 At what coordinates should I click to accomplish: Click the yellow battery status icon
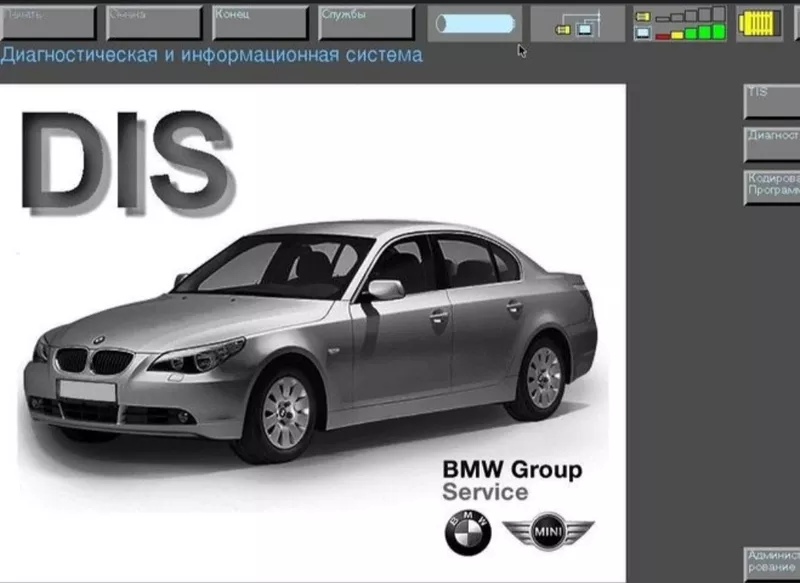[759, 23]
